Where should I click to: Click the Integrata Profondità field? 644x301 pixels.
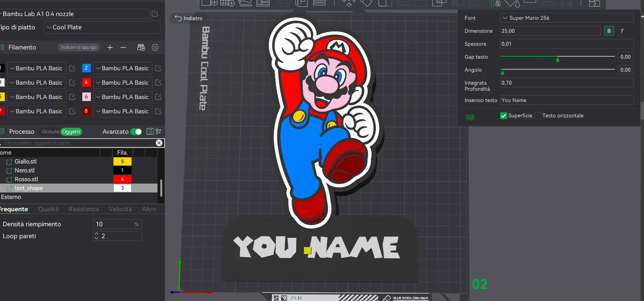click(x=567, y=83)
